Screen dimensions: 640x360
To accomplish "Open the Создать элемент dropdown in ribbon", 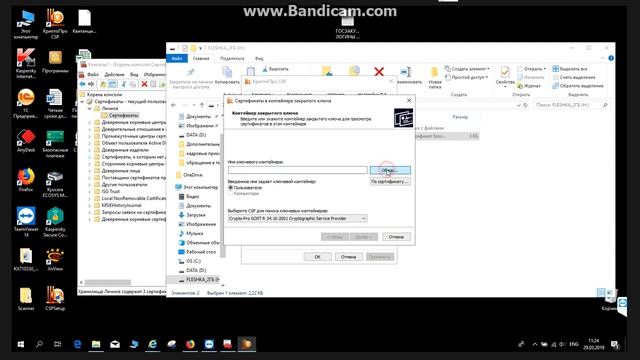I will point(467,69).
